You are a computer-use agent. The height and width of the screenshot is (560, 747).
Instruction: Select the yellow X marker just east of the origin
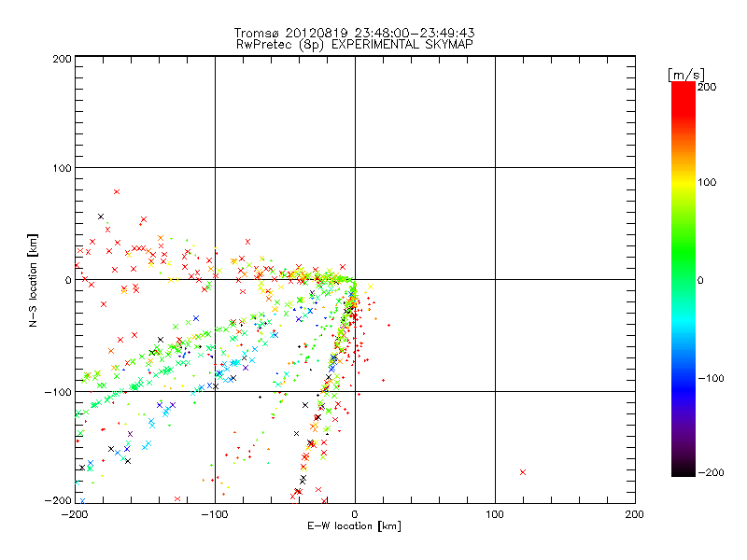click(x=370, y=287)
